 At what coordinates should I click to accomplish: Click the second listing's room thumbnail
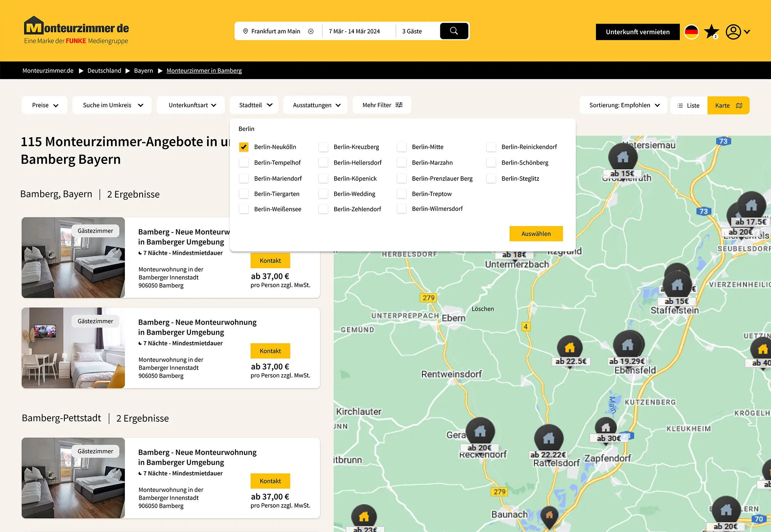[73, 348]
